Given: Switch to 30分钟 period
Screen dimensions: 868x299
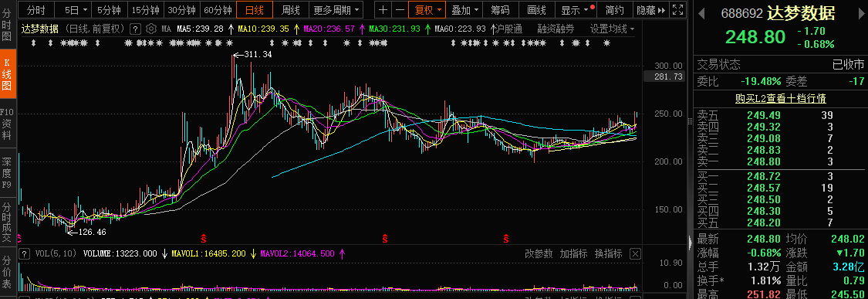Looking at the screenshot, I should (x=181, y=9).
